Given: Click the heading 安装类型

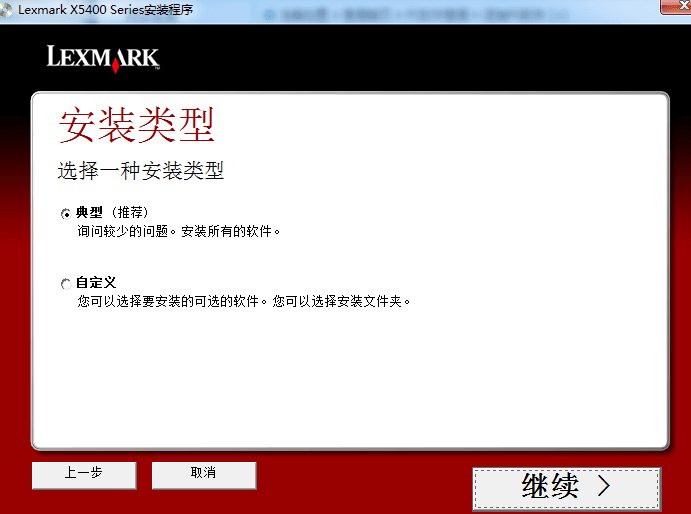Looking at the screenshot, I should pyautogui.click(x=137, y=125).
